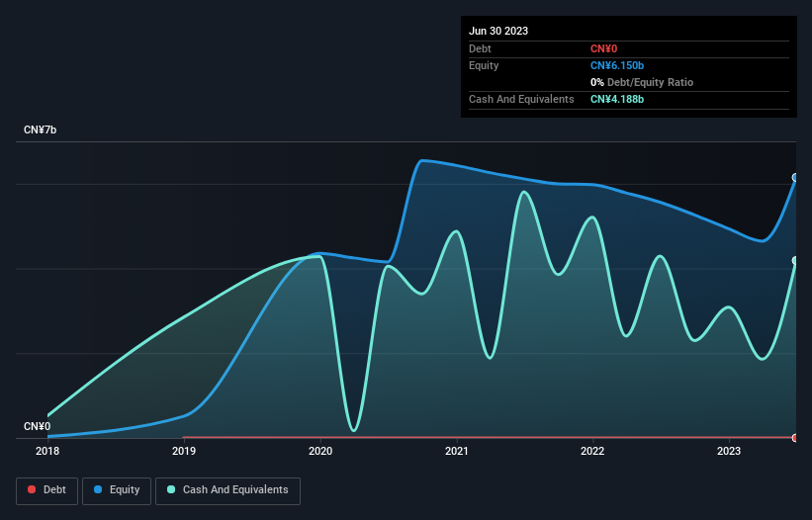812x520 pixels.
Task: Toggle the Debt legend button
Action: pyautogui.click(x=46, y=490)
